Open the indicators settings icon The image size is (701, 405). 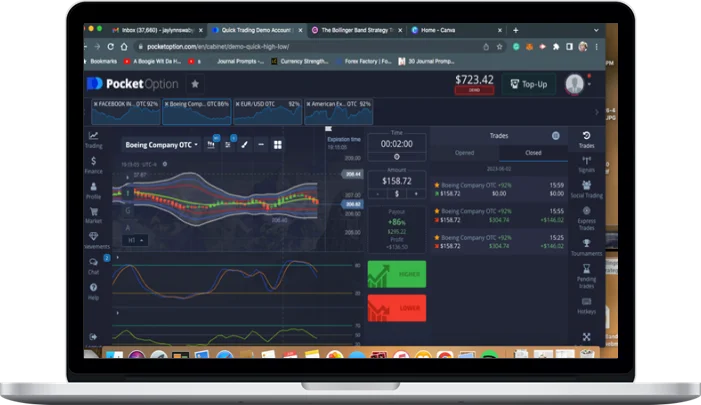point(228,144)
